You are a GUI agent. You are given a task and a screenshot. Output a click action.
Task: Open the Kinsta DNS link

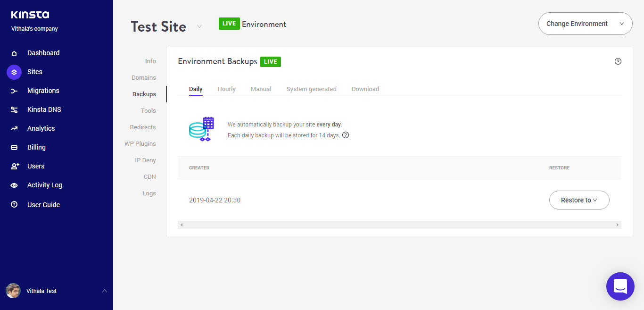44,109
